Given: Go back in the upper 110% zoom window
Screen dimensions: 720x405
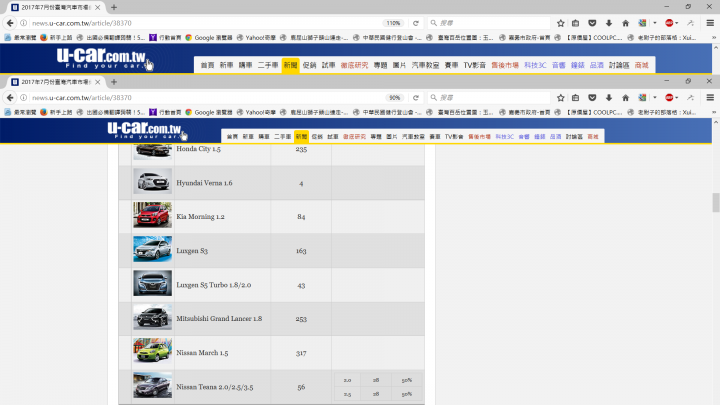Looking at the screenshot, I should (x=10, y=23).
